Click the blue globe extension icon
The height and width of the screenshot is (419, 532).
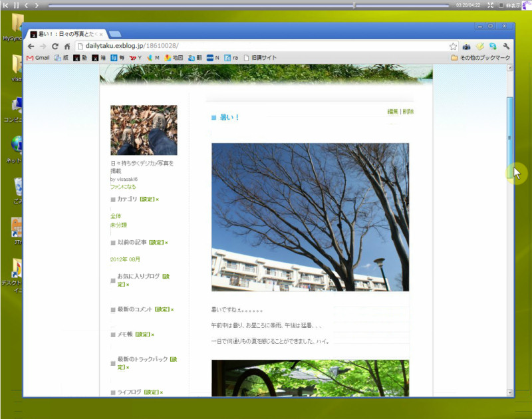(x=493, y=47)
